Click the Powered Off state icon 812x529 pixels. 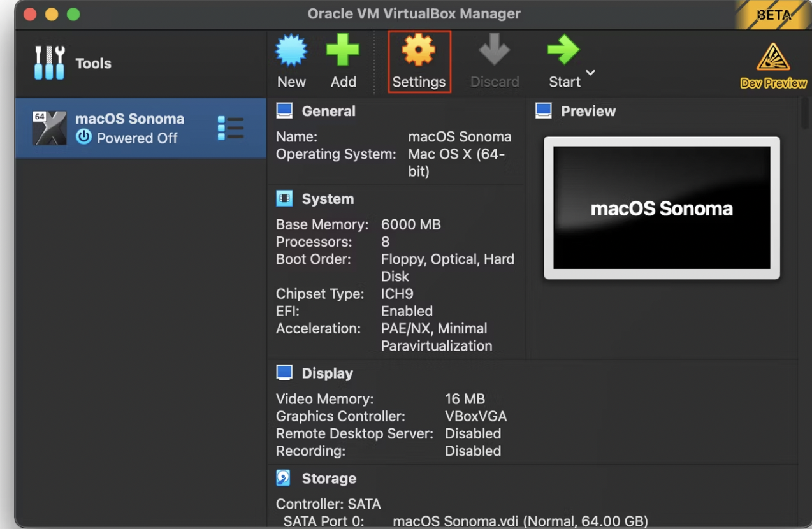click(83, 137)
